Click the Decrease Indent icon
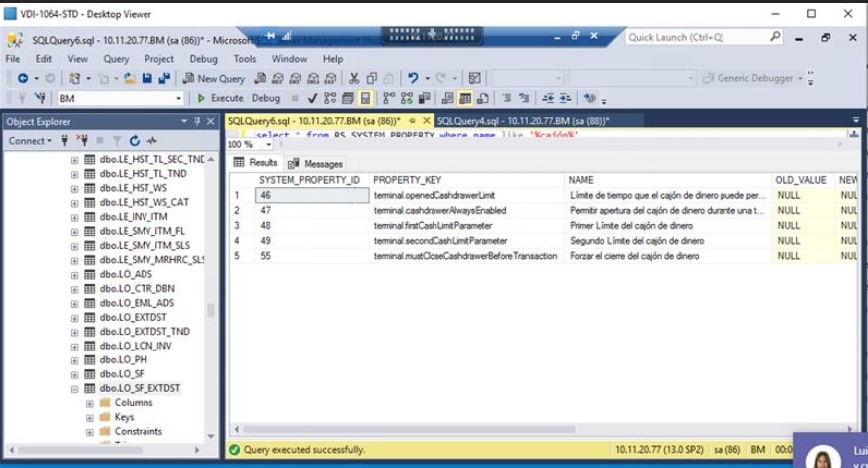Viewport: 868px width, 468px height. click(548, 98)
